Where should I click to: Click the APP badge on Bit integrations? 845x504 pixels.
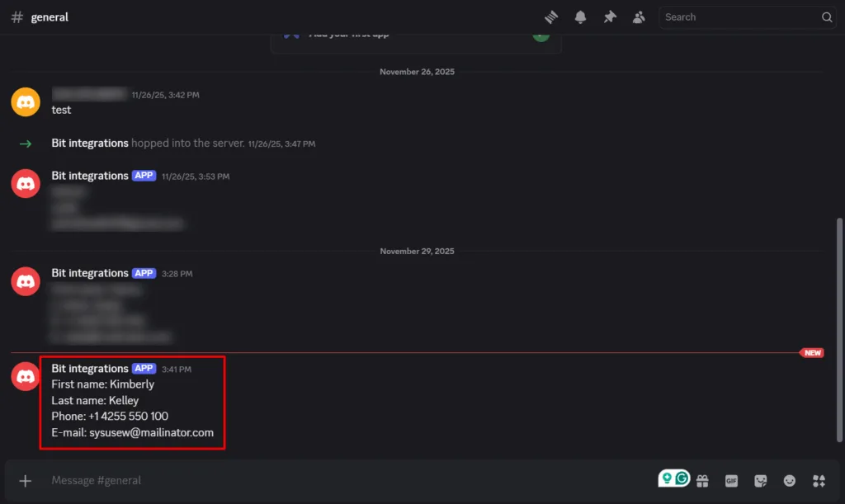tap(144, 369)
